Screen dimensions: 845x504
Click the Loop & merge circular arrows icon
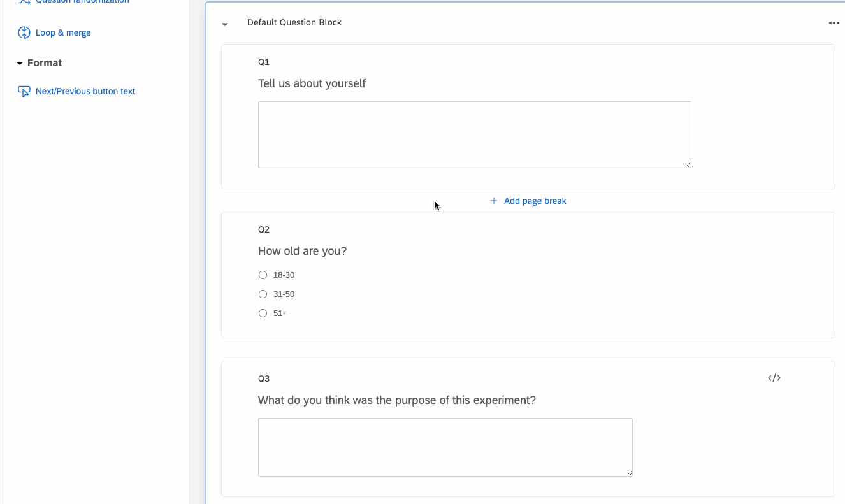point(24,32)
